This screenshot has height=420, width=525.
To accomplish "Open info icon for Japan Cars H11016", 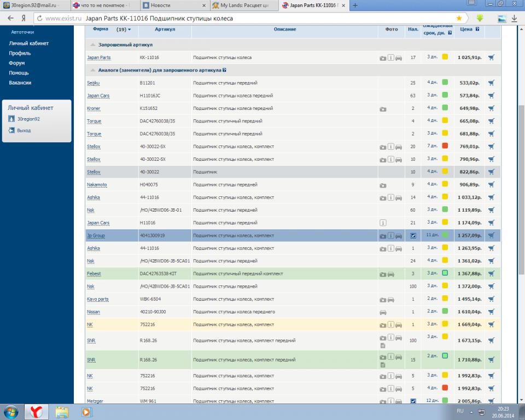I will tap(383, 223).
